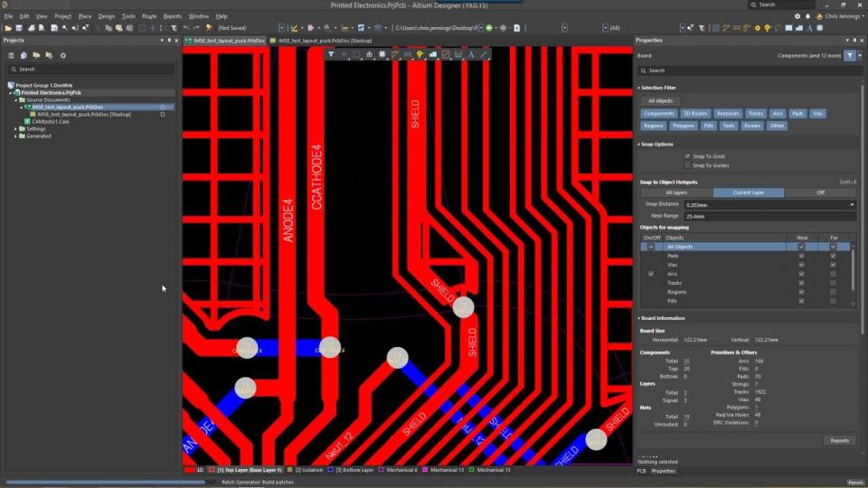Click the gear settings icon in Projects panel
868x488 pixels.
pyautogui.click(x=63, y=55)
